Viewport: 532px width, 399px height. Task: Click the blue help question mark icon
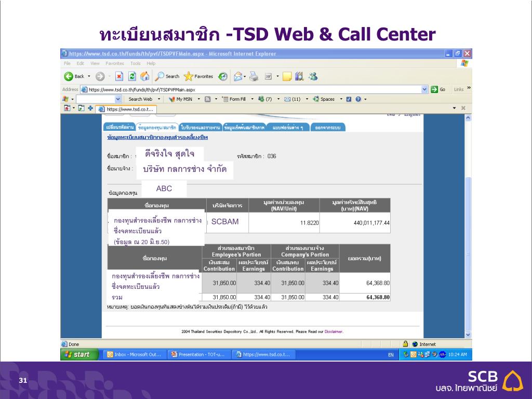click(358, 99)
